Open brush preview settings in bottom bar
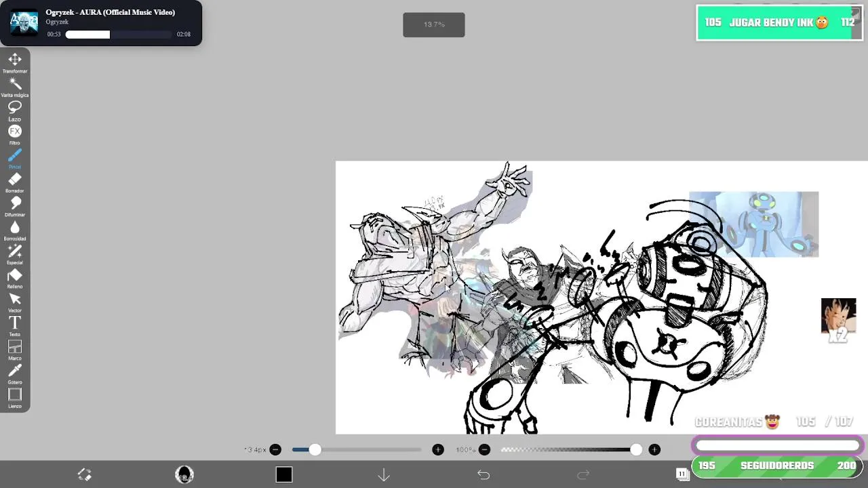This screenshot has height=488, width=868. pyautogui.click(x=184, y=474)
